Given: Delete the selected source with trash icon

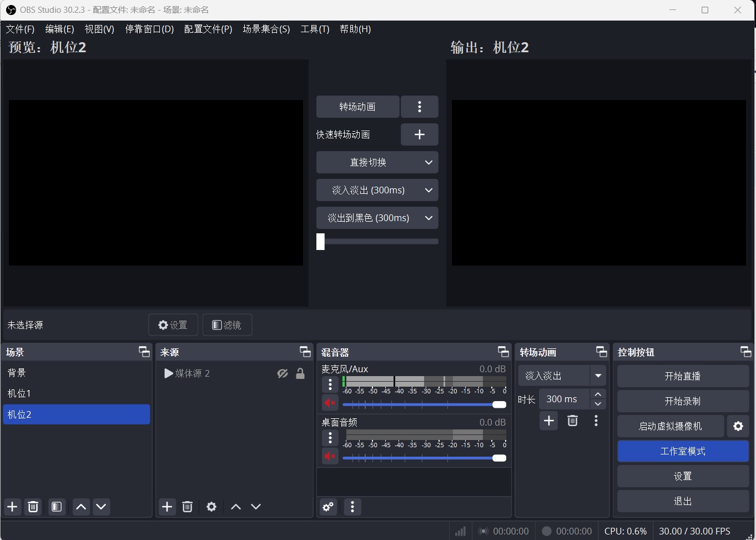Looking at the screenshot, I should 187,507.
